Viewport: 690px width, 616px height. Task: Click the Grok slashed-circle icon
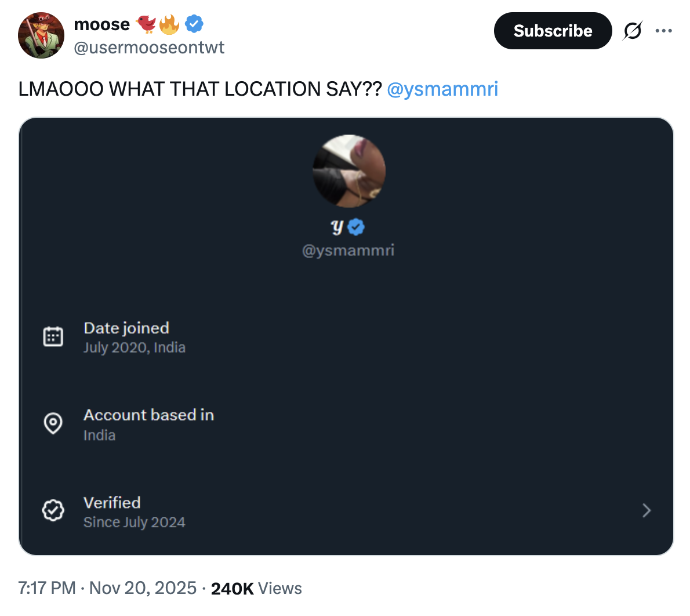point(632,31)
